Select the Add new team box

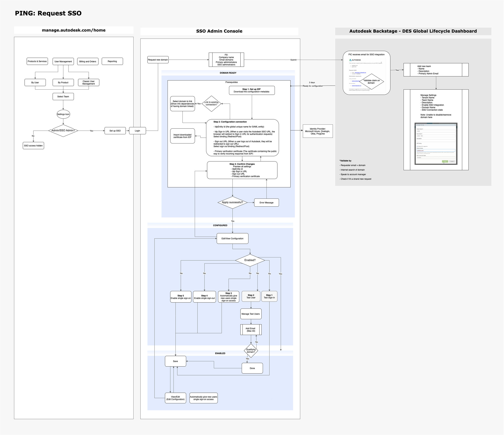(436, 70)
